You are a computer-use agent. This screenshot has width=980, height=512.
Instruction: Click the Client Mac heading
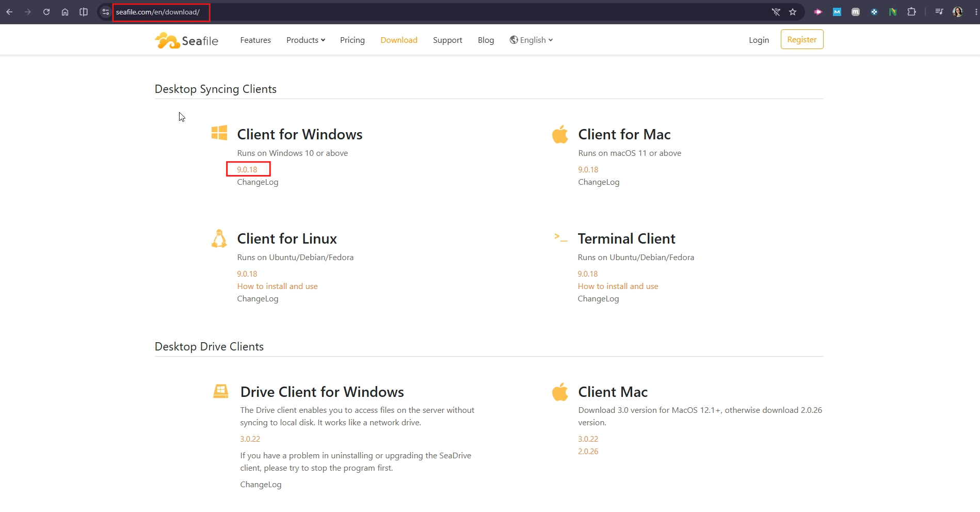coord(613,392)
